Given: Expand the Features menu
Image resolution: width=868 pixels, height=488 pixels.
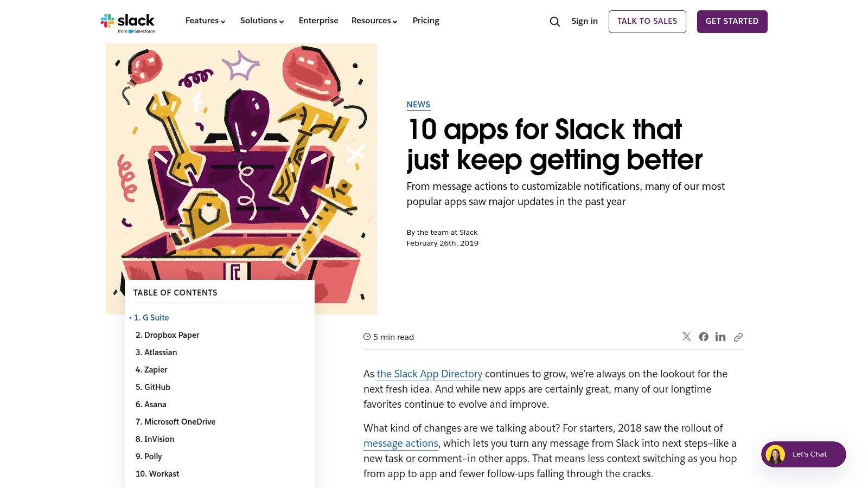Looking at the screenshot, I should point(205,21).
